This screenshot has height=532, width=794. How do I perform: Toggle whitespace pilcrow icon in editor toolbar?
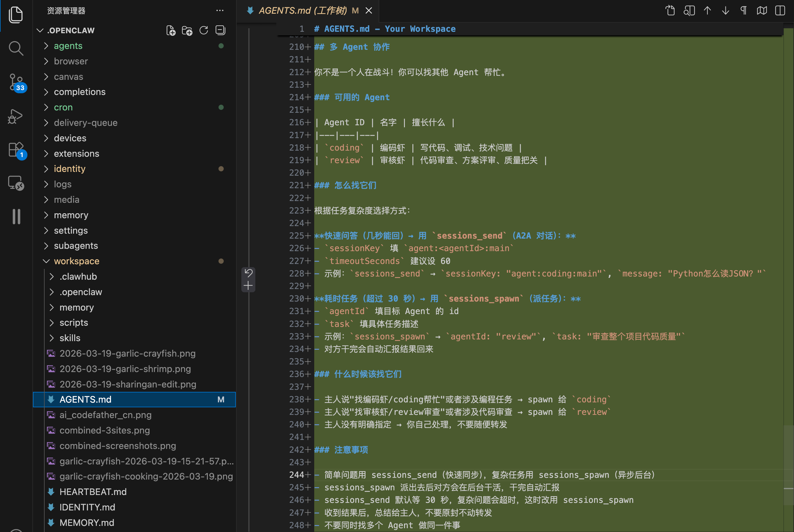point(743,10)
